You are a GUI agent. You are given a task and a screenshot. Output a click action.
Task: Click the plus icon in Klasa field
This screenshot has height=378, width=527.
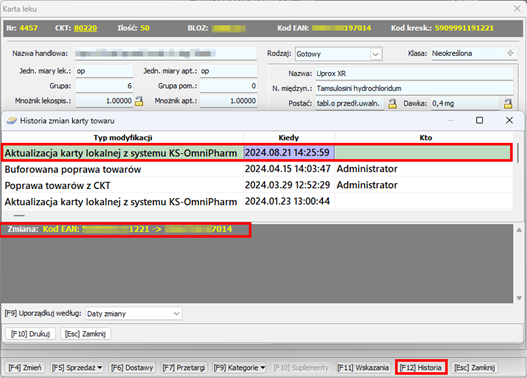click(x=510, y=53)
